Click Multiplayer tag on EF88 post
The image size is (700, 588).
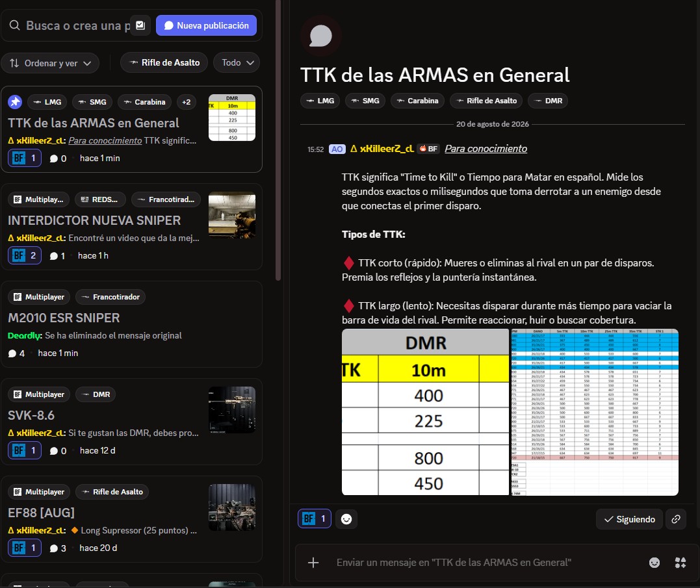click(x=39, y=492)
